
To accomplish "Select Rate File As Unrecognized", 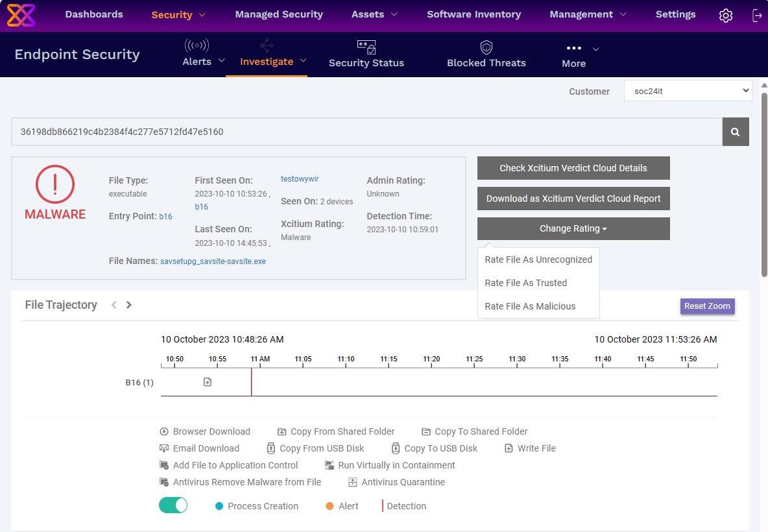I will pyautogui.click(x=538, y=260).
